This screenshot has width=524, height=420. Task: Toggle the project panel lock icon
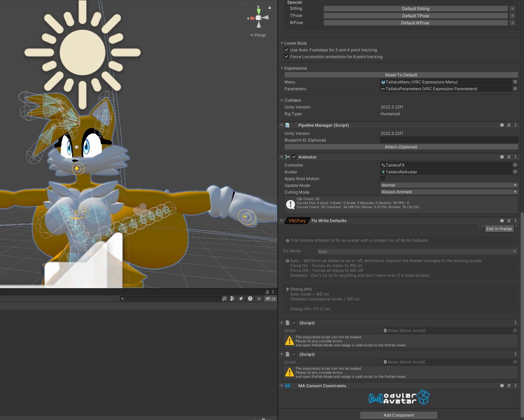267,292
